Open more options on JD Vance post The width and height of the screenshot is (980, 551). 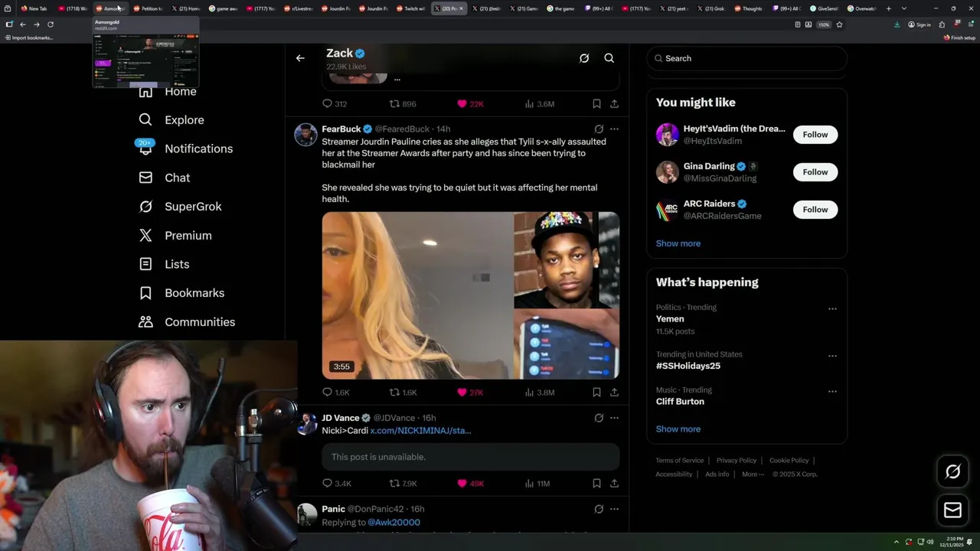pyautogui.click(x=614, y=418)
